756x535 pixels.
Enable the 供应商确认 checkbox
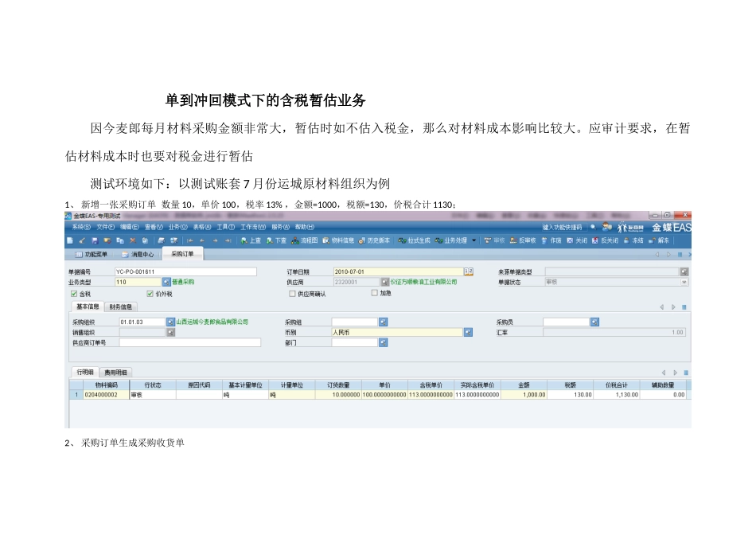[x=293, y=293]
